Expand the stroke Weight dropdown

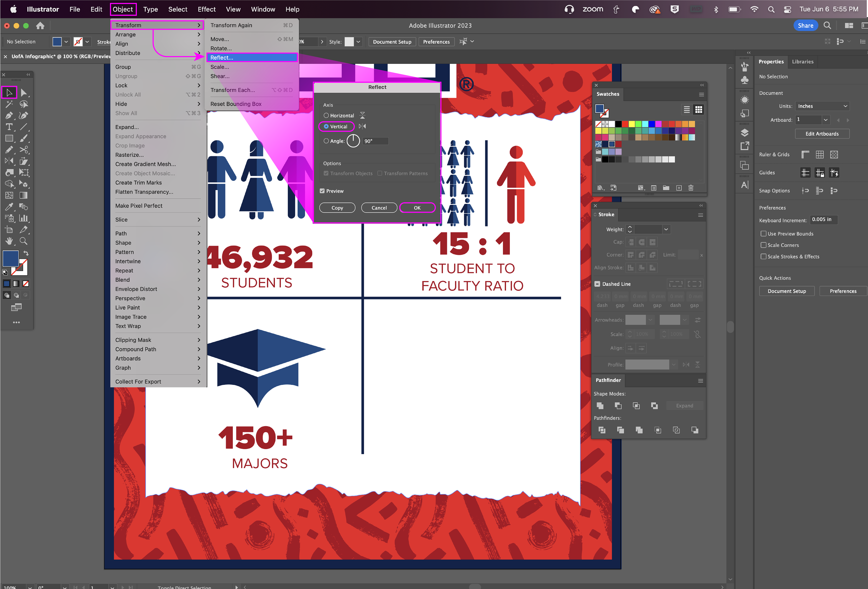click(666, 230)
